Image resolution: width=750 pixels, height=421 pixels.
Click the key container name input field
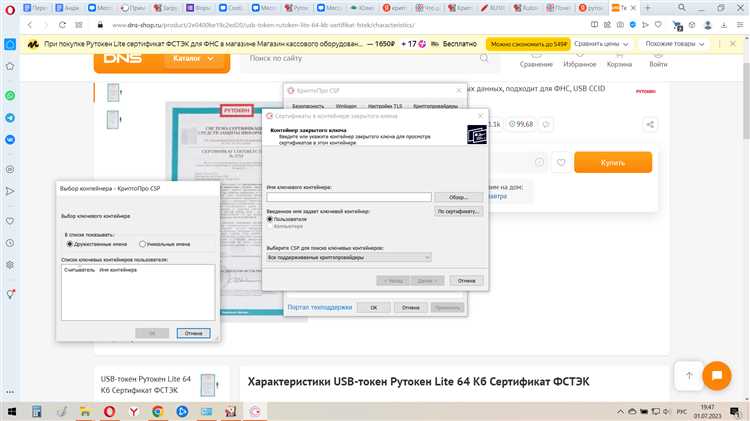[x=349, y=197]
